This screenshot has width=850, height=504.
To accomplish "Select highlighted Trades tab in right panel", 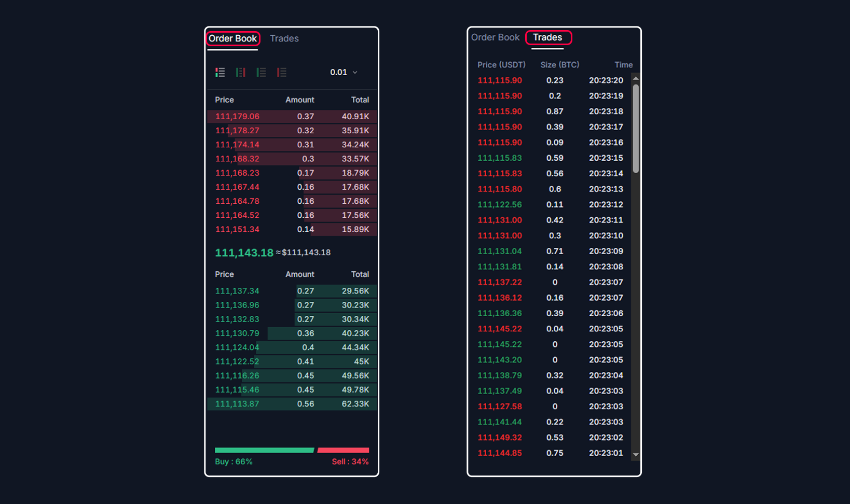I will point(547,37).
